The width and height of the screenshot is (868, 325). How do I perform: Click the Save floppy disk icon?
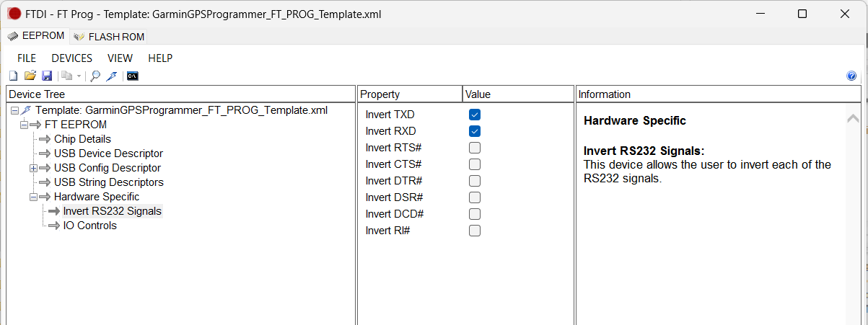(x=46, y=76)
